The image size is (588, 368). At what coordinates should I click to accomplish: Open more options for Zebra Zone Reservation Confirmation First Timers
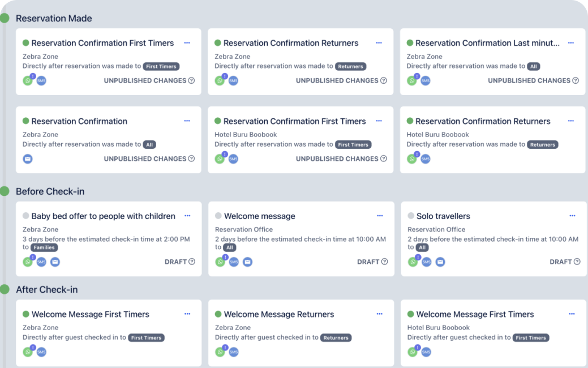click(187, 43)
